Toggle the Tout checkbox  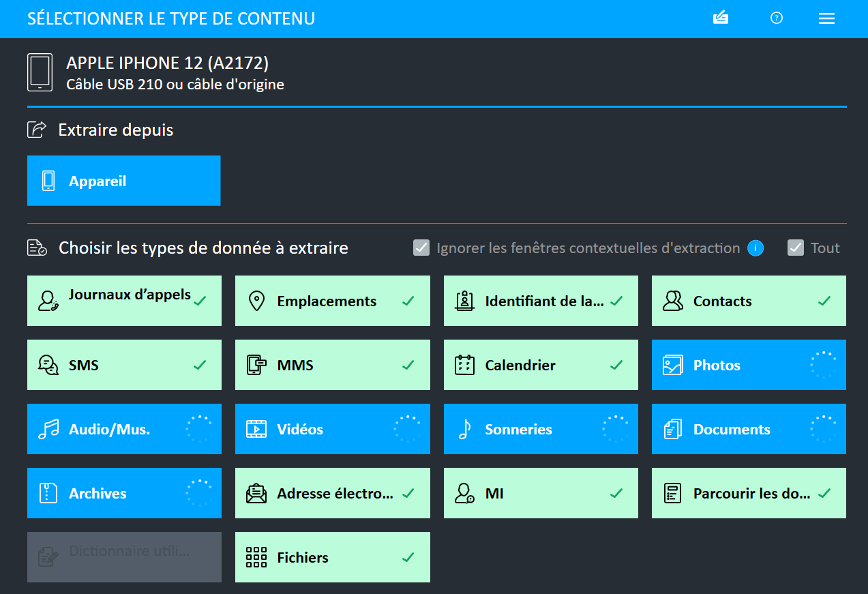point(796,248)
